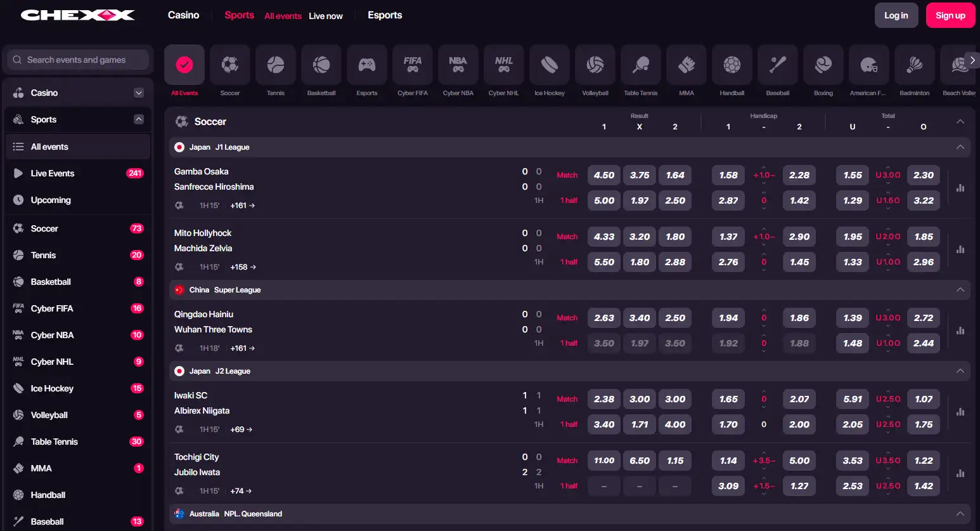
Task: Open Cyber FIFA in sidebar list
Action: 78,308
